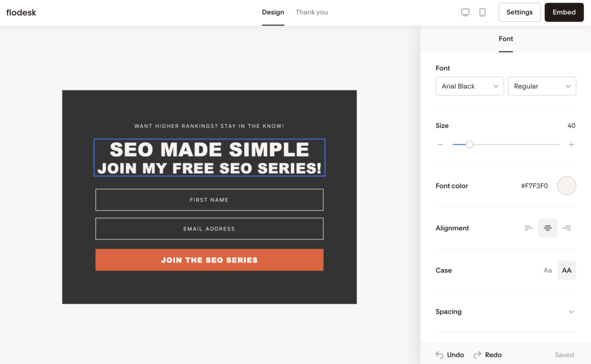
Task: Set case to title case Aa
Action: (x=548, y=270)
